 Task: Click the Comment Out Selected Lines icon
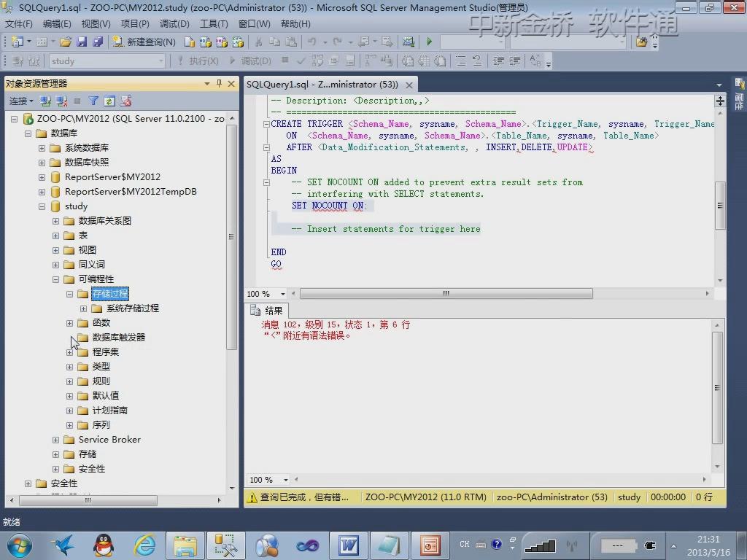click(x=461, y=61)
